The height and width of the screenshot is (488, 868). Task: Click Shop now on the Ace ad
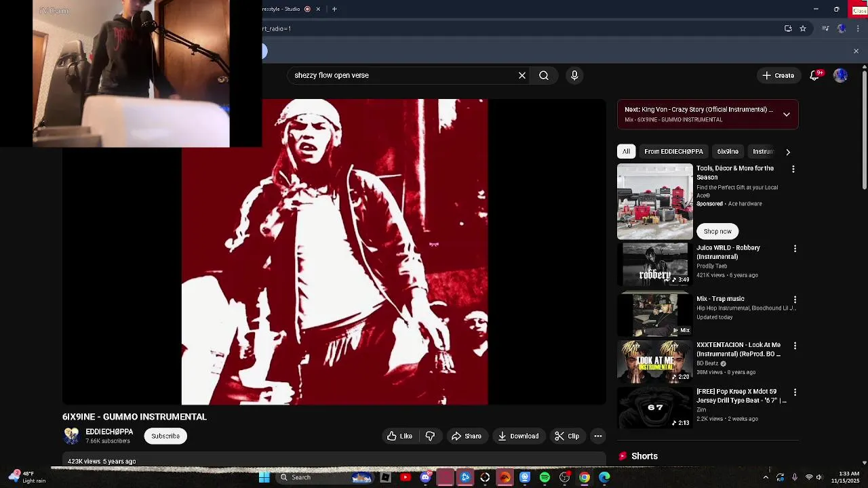click(717, 231)
